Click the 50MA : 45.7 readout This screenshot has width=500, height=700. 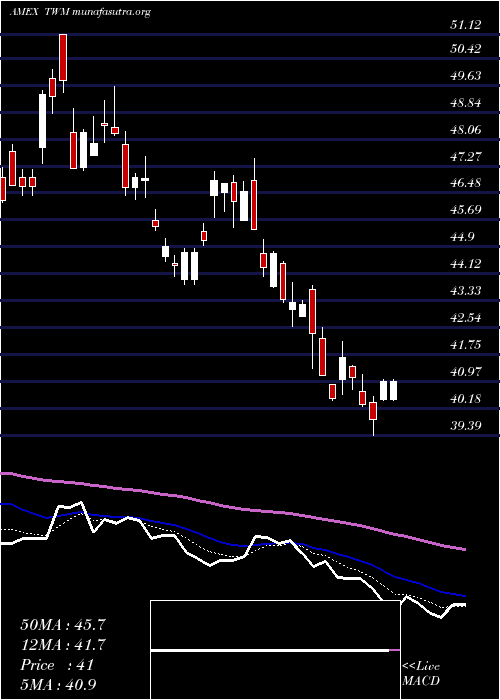coord(63,625)
